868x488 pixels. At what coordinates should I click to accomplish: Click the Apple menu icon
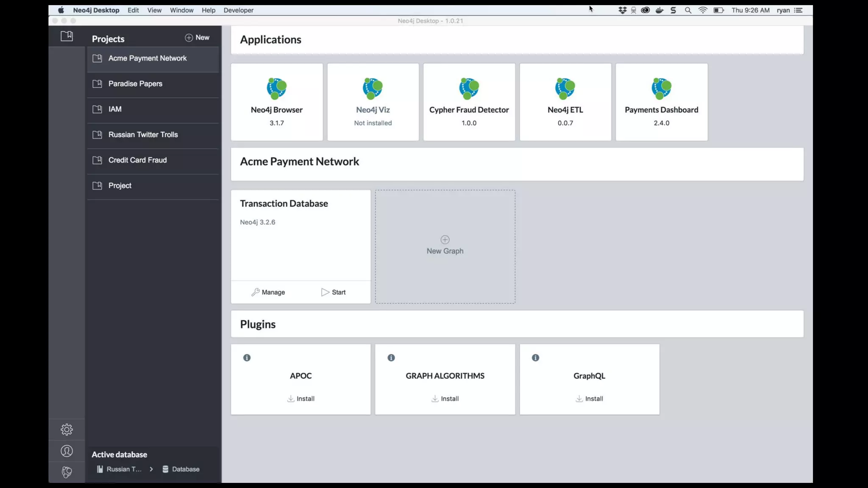pyautogui.click(x=61, y=10)
